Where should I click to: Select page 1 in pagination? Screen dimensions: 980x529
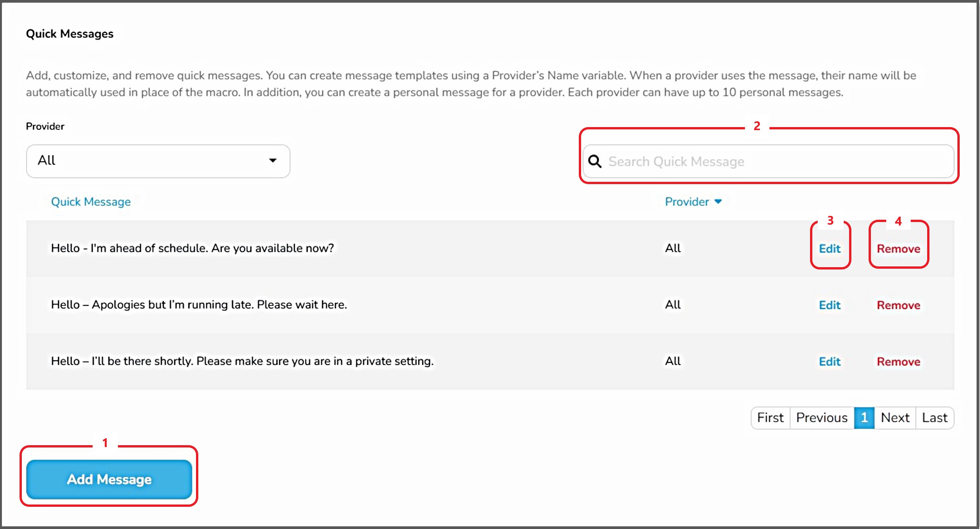pyautogui.click(x=864, y=418)
